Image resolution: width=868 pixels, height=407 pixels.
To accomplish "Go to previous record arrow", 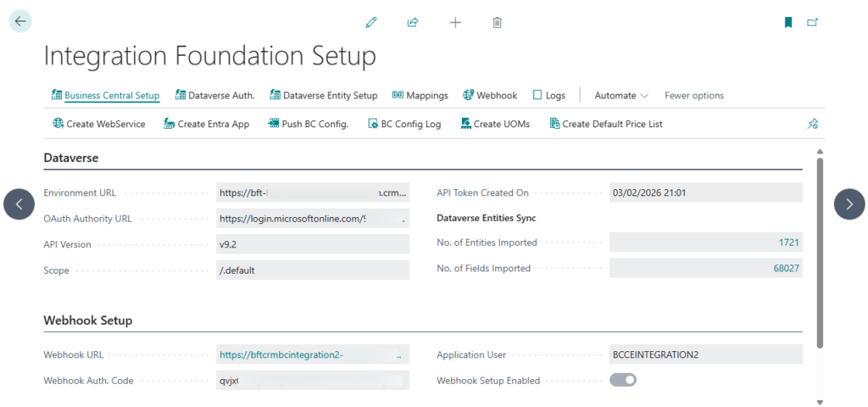I will pyautogui.click(x=19, y=203).
